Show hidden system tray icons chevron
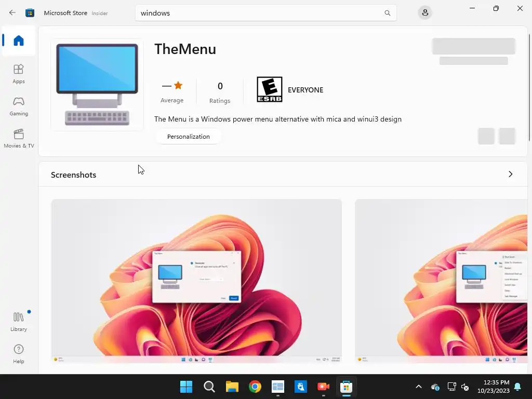The height and width of the screenshot is (399, 532). (x=419, y=387)
